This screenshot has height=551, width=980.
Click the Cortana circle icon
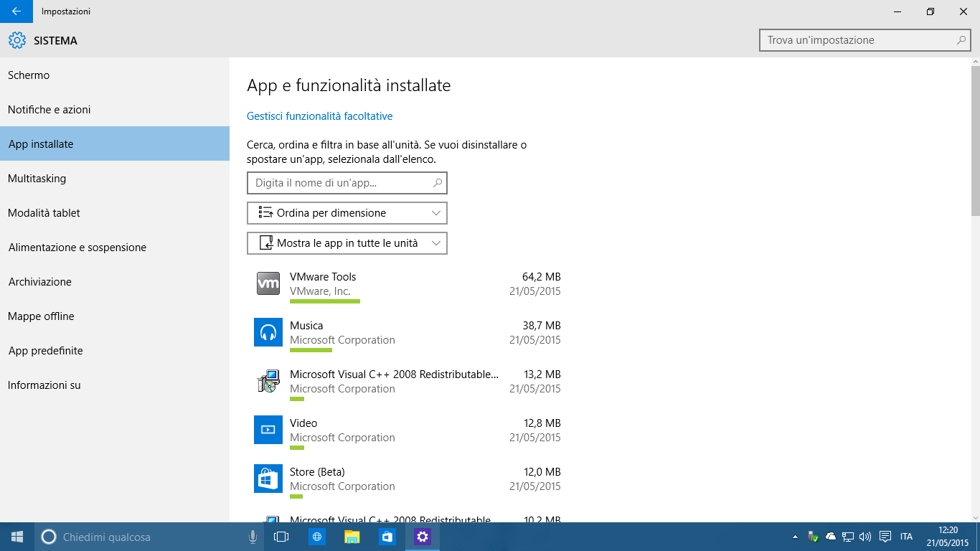tap(49, 537)
